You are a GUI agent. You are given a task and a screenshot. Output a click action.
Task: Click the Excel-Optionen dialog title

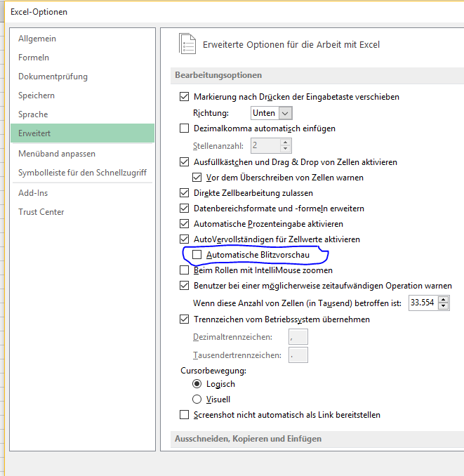[39, 12]
